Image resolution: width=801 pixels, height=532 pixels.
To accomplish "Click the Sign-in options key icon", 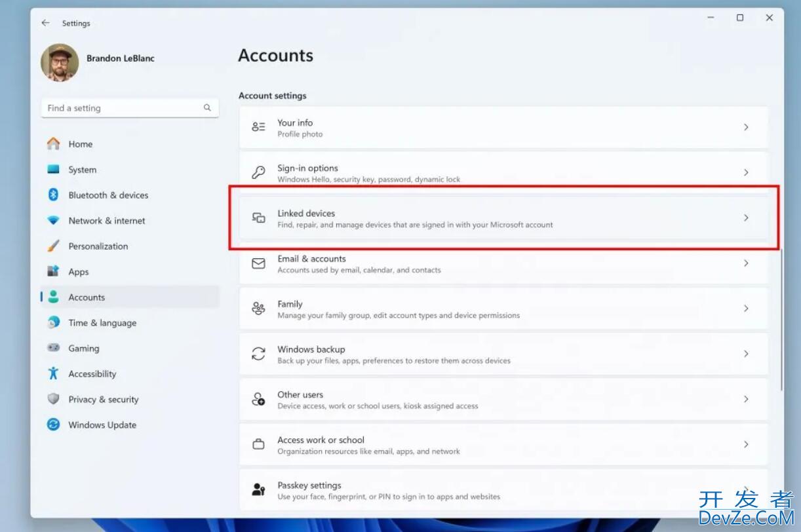I will [259, 172].
